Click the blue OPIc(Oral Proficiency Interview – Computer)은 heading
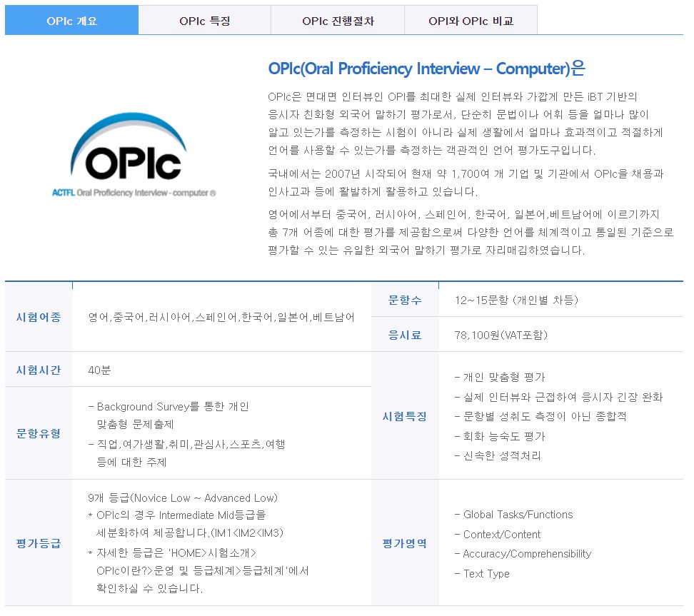 tap(427, 69)
